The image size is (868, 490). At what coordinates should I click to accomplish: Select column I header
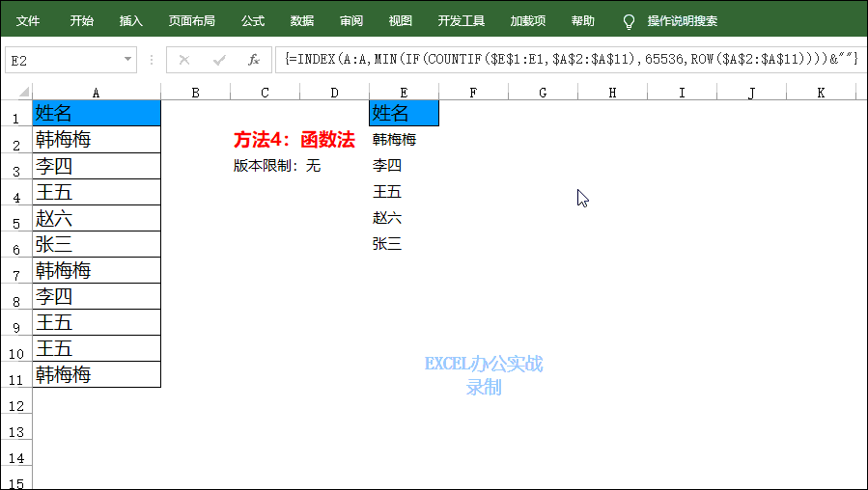682,93
